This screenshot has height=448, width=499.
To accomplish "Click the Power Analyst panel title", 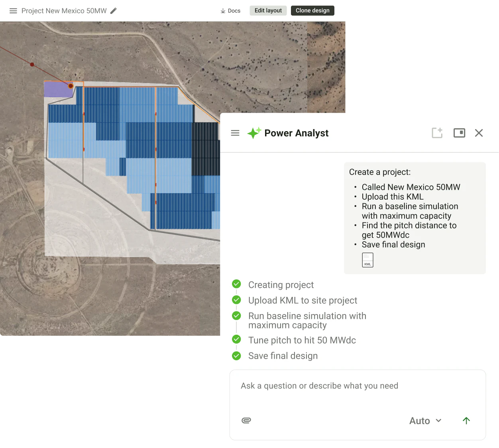I will 297,133.
